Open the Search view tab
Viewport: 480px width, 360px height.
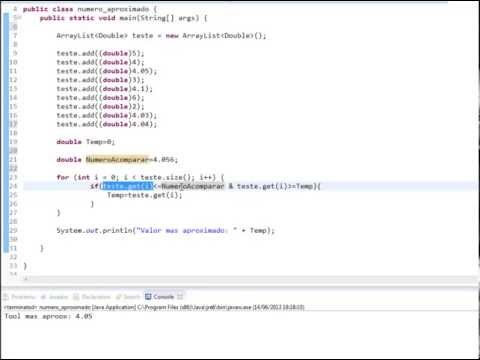tap(128, 297)
